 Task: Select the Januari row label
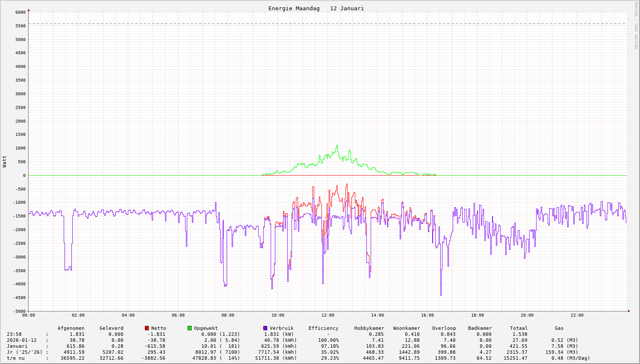(17, 346)
